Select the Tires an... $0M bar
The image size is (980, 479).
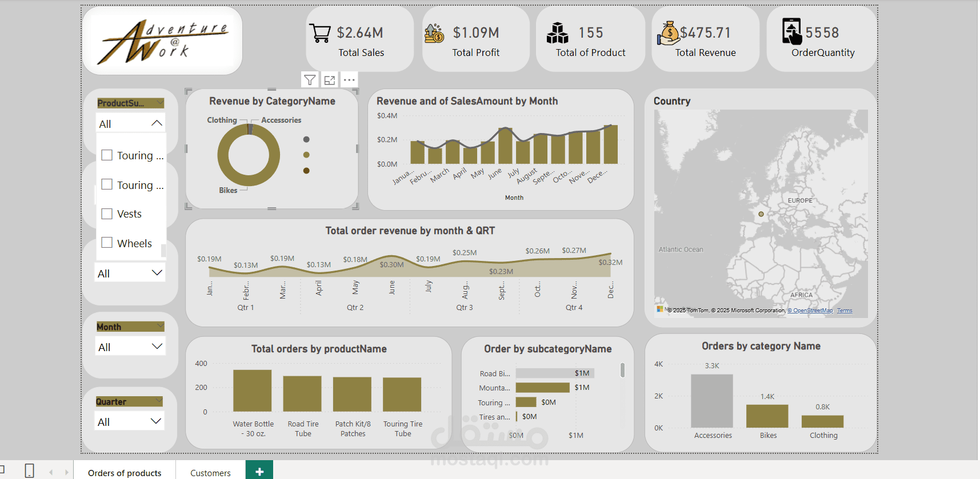[517, 416]
